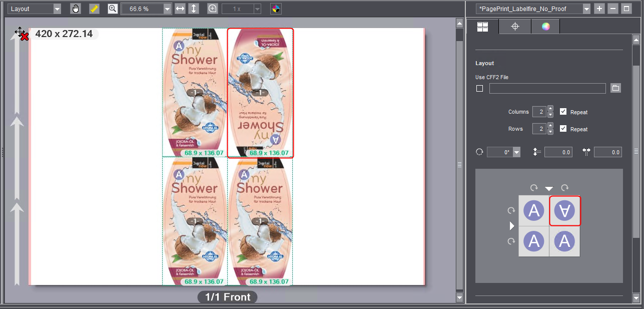The height and width of the screenshot is (309, 644).
Task: Select the hand pan tool
Action: pos(76,9)
